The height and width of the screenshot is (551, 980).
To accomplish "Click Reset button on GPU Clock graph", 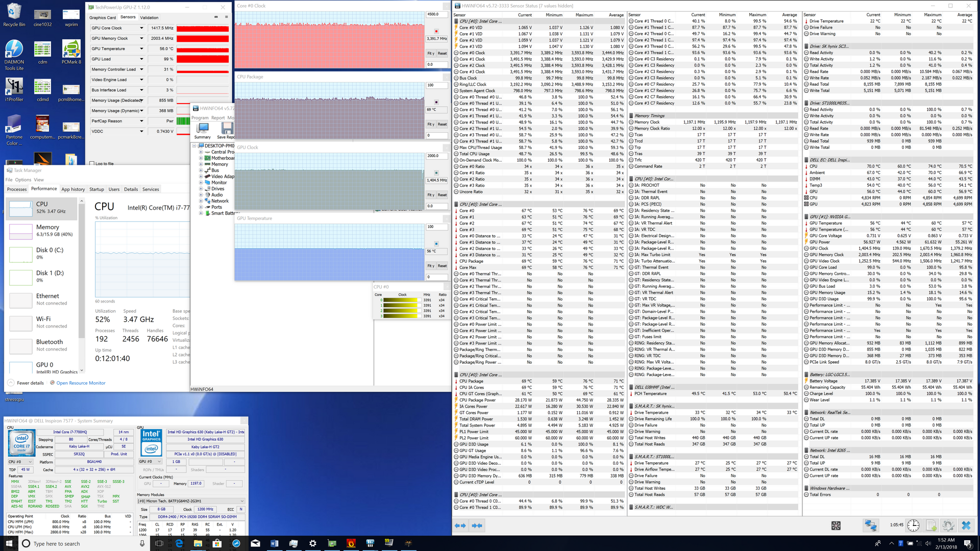I will pos(442,195).
